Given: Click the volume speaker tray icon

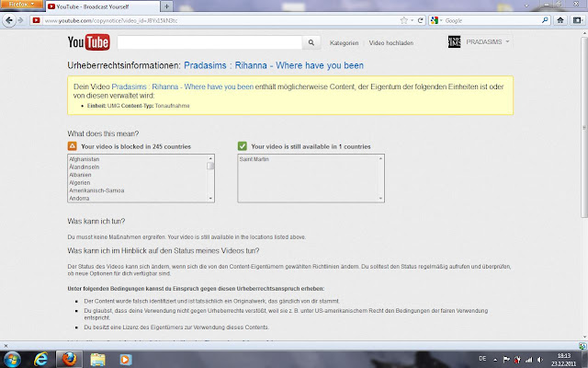Looking at the screenshot, I should click(x=540, y=360).
